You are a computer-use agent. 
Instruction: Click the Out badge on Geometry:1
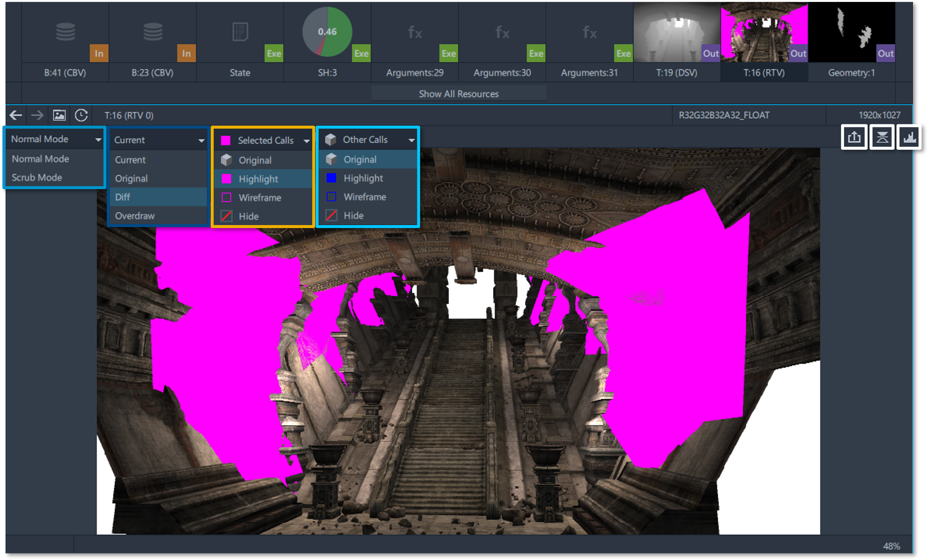(886, 53)
